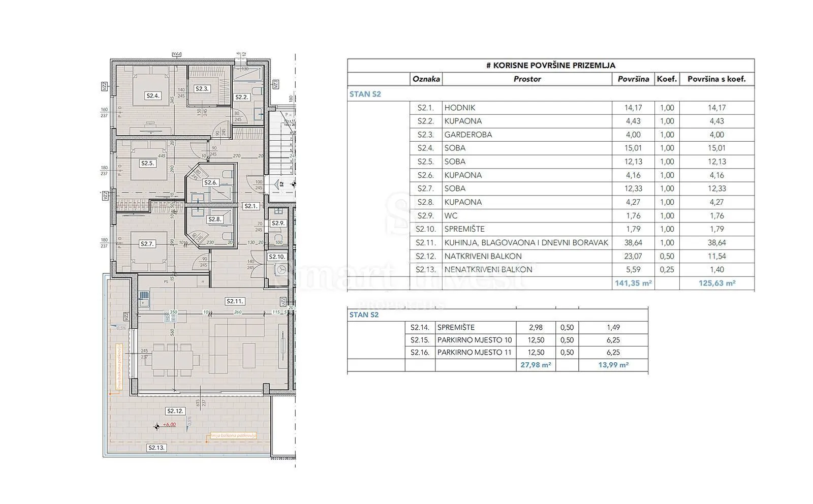
Task: Click the '# KORISNE POVRŠINE PRIZEMLJA' table title
Action: tap(551, 65)
